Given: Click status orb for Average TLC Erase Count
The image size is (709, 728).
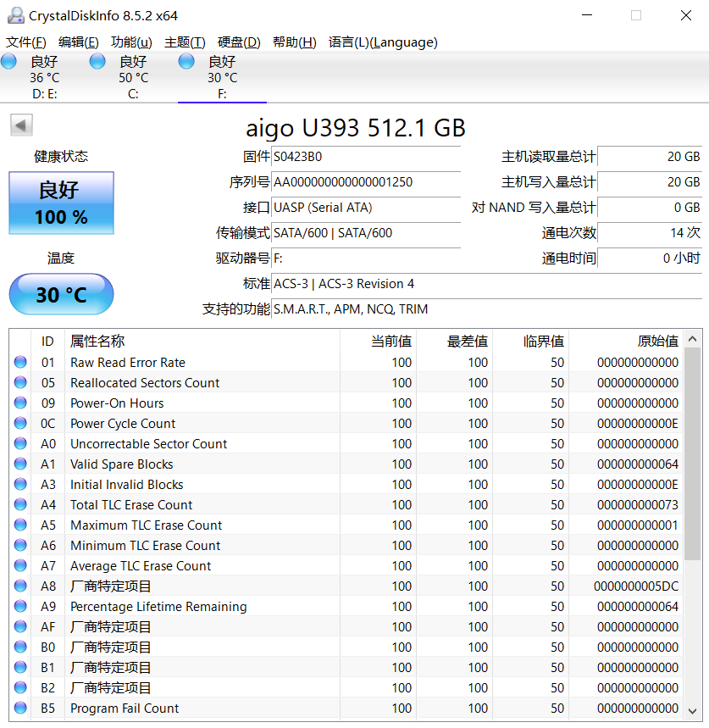Looking at the screenshot, I should pyautogui.click(x=20, y=565).
